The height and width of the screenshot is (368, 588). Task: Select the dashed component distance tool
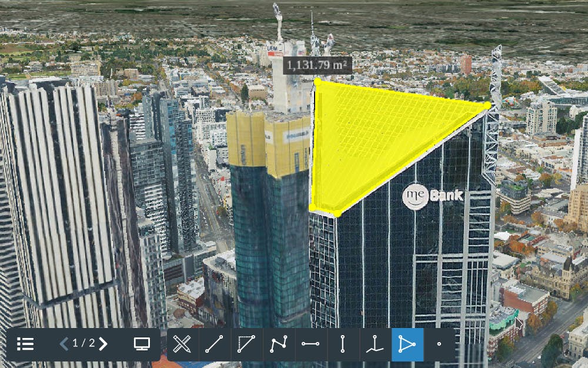247,344
